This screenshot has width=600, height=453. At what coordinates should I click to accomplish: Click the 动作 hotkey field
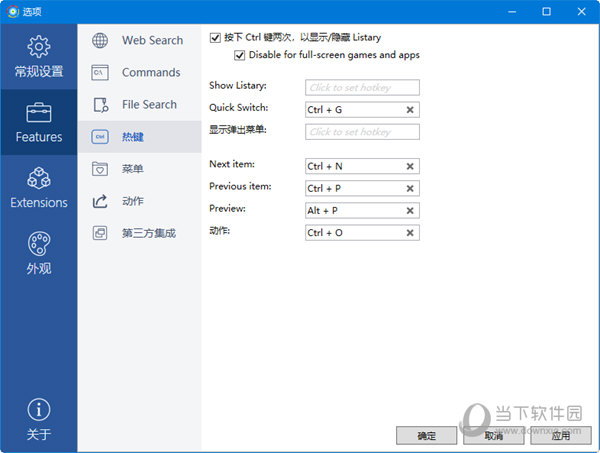(x=362, y=233)
